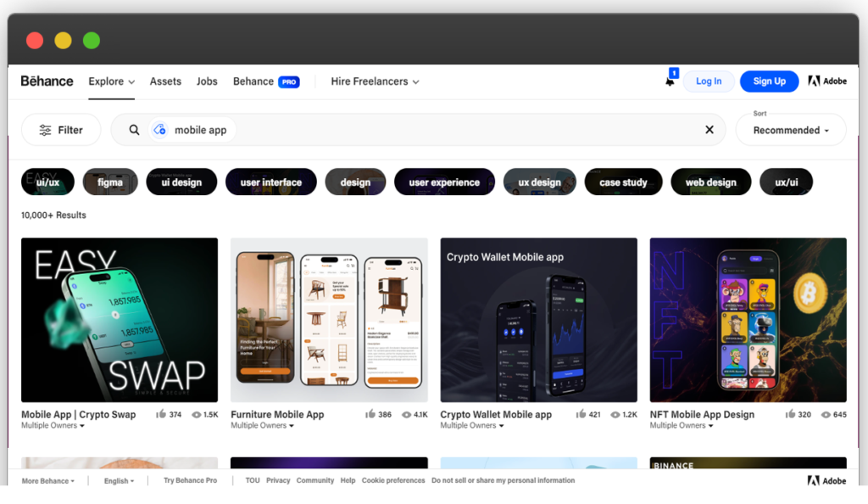Image resolution: width=868 pixels, height=504 pixels.
Task: Open the Jobs page
Action: coord(207,81)
